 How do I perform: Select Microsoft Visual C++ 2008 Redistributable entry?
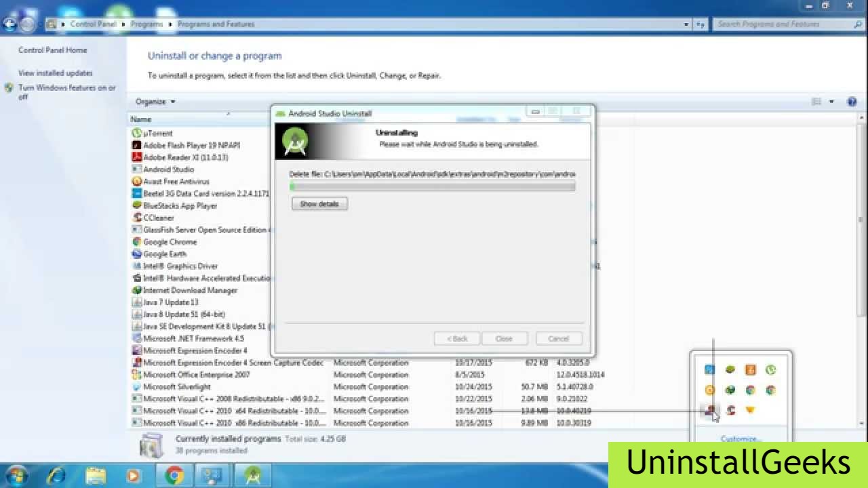point(234,399)
